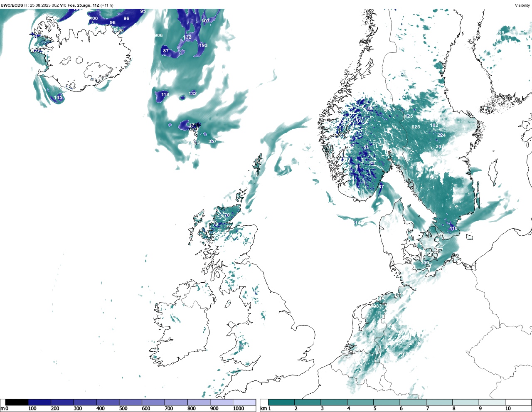Click the 'km 1' legend scale label
This screenshot has width=532, height=412.
pyautogui.click(x=265, y=409)
